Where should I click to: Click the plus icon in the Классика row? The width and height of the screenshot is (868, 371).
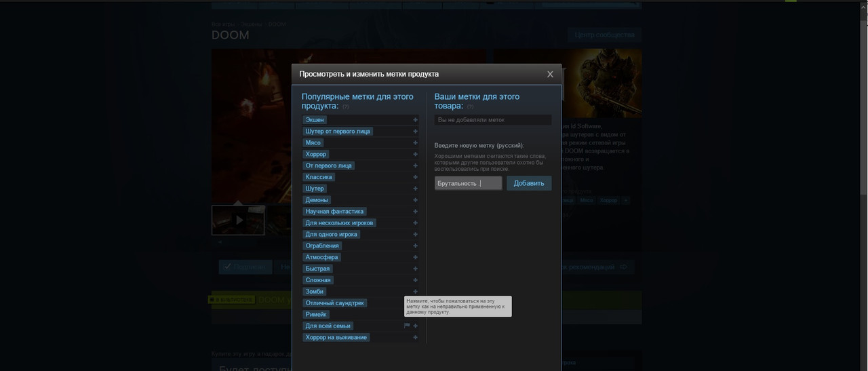(x=416, y=177)
